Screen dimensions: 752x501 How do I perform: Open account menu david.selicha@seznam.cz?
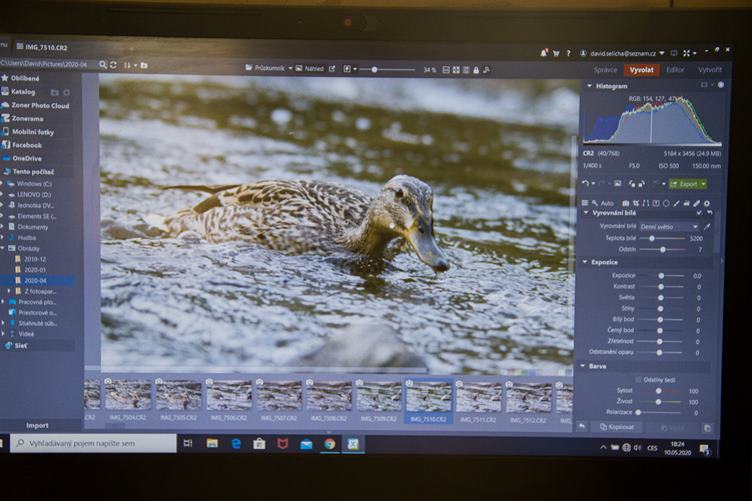coord(623,53)
